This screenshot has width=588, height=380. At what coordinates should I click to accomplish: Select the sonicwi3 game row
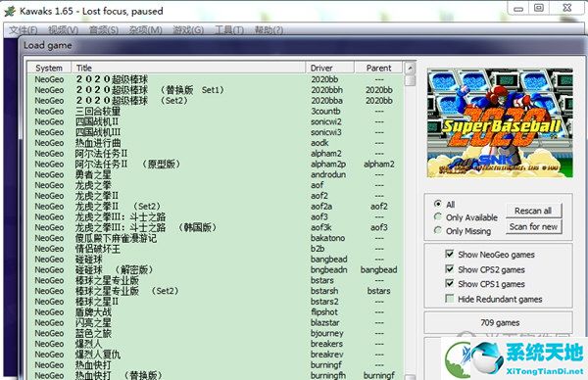click(x=216, y=132)
